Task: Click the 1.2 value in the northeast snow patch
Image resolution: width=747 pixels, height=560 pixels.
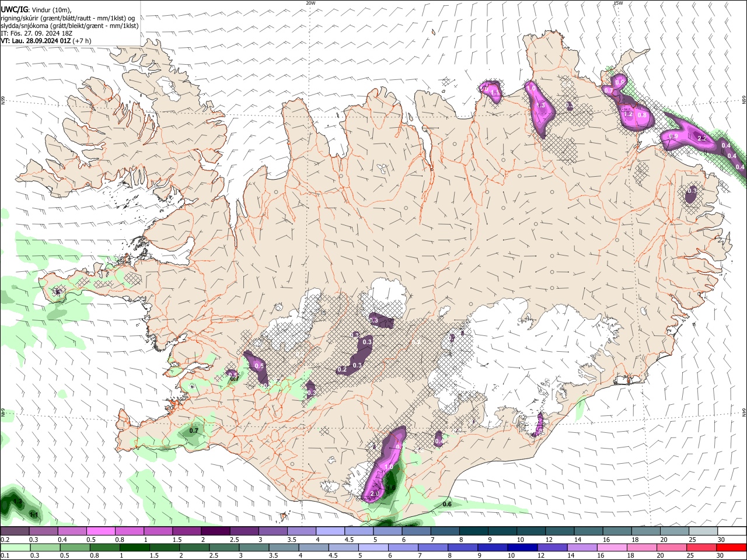Action: click(x=629, y=115)
